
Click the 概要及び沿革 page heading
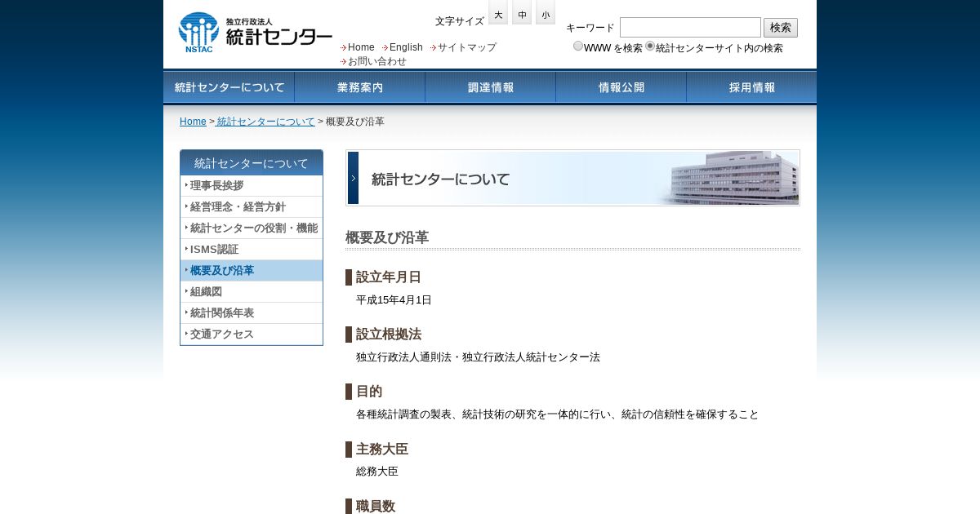coord(387,237)
